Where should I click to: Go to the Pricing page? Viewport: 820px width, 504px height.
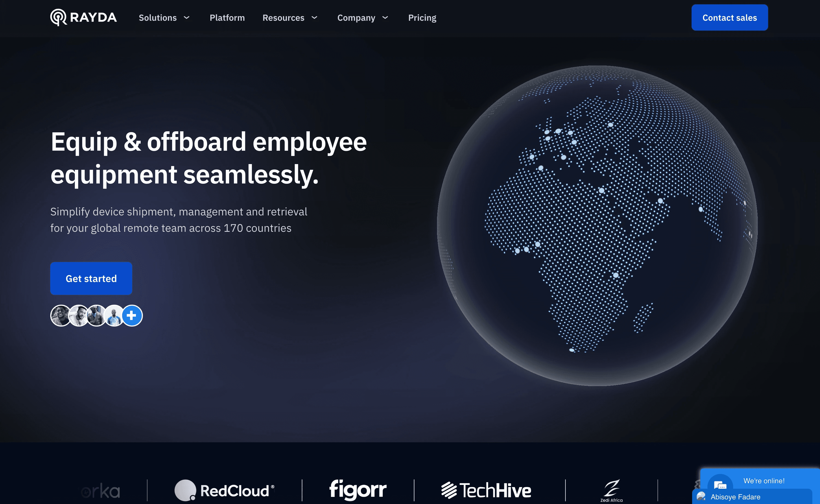coord(422,18)
